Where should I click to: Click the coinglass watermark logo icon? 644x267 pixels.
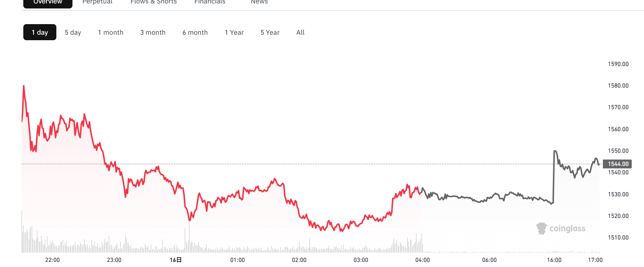[541, 228]
